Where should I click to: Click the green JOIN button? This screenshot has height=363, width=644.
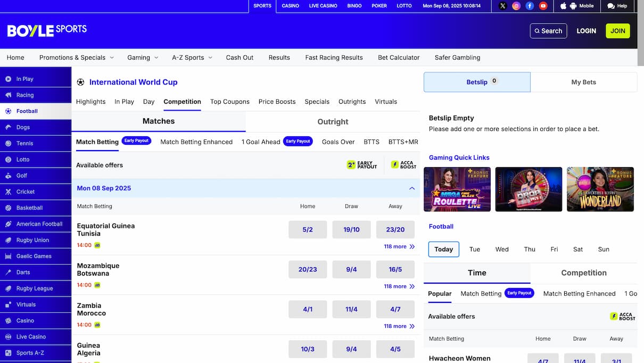[x=617, y=31]
